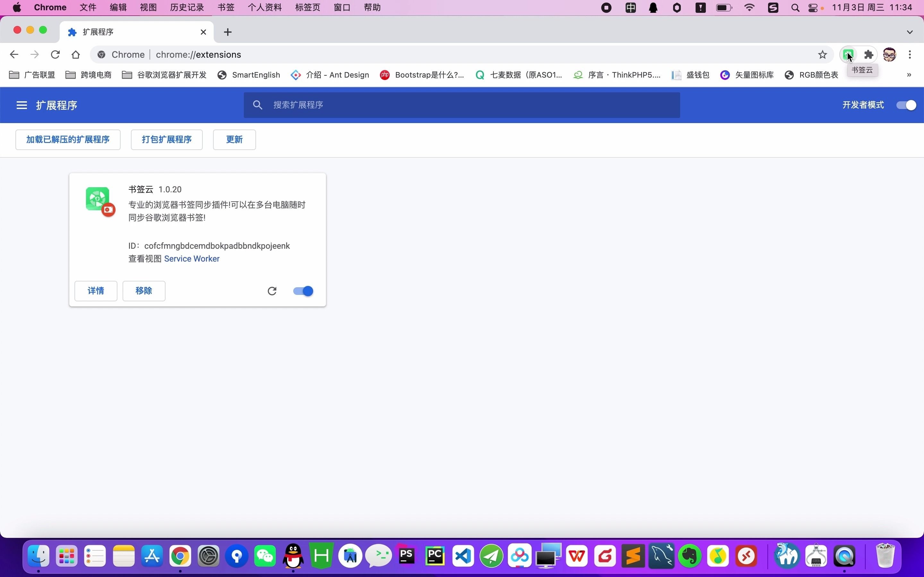Click Service Worker link for 书签云

click(x=192, y=259)
